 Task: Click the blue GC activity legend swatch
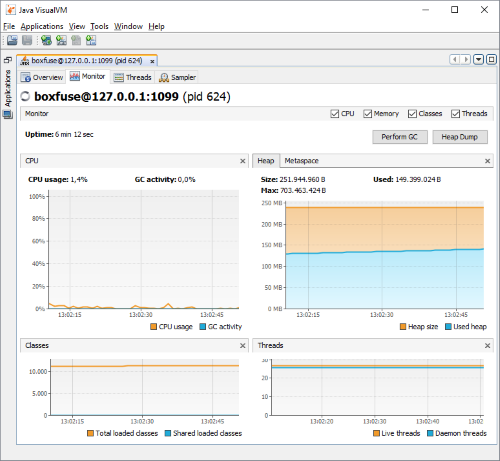coord(202,326)
